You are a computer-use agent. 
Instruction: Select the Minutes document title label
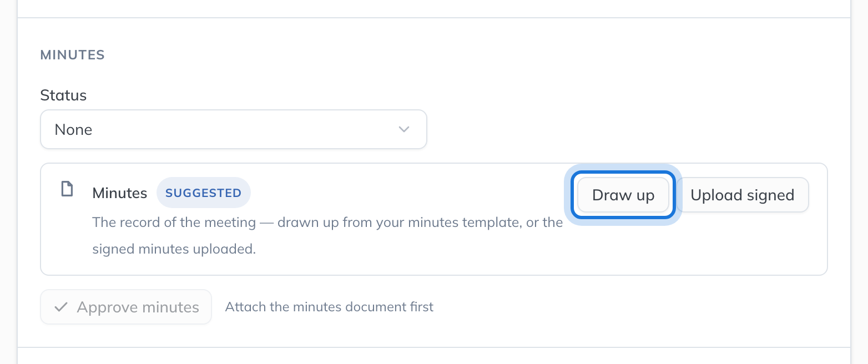120,193
